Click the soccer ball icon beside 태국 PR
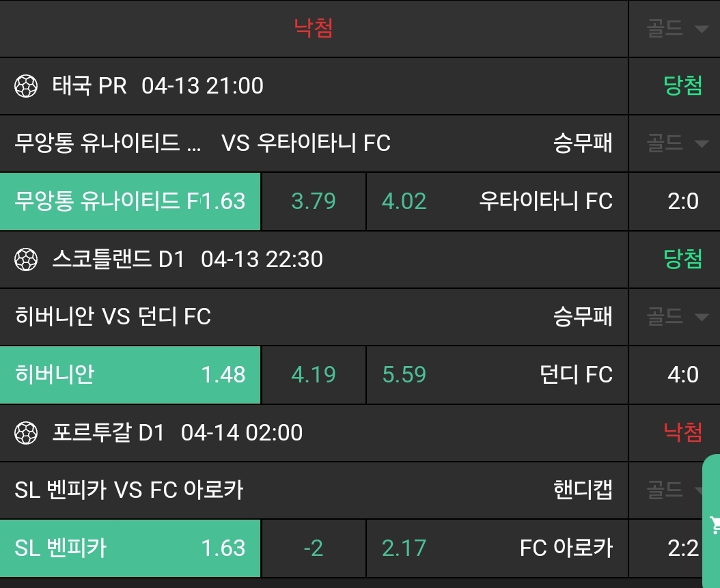Screen dimensions: 720x588 [26, 86]
